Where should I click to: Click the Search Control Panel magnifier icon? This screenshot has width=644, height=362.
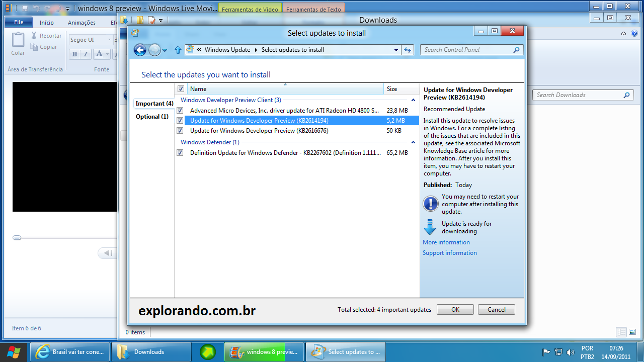(516, 50)
